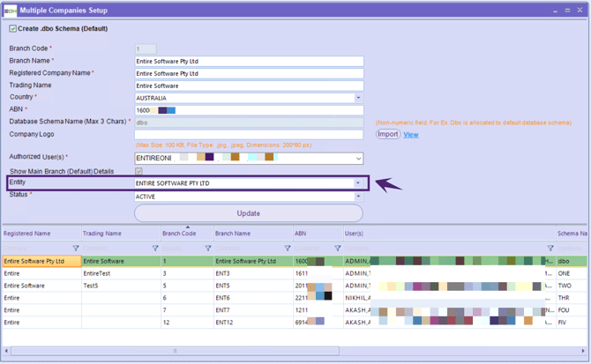Click Import button for company logo

(x=388, y=134)
